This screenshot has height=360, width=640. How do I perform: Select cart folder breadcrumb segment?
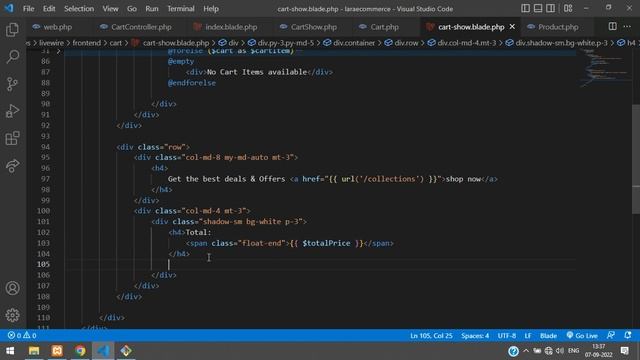116,42
